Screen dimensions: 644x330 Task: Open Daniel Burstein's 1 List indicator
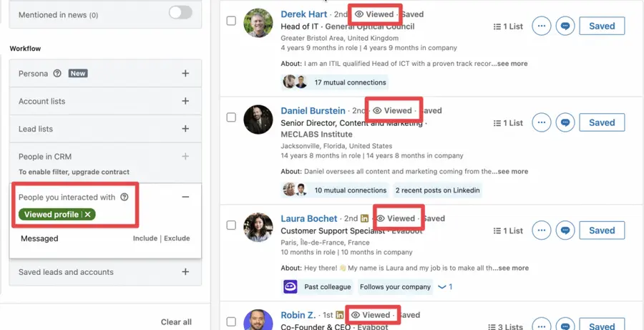[508, 123]
